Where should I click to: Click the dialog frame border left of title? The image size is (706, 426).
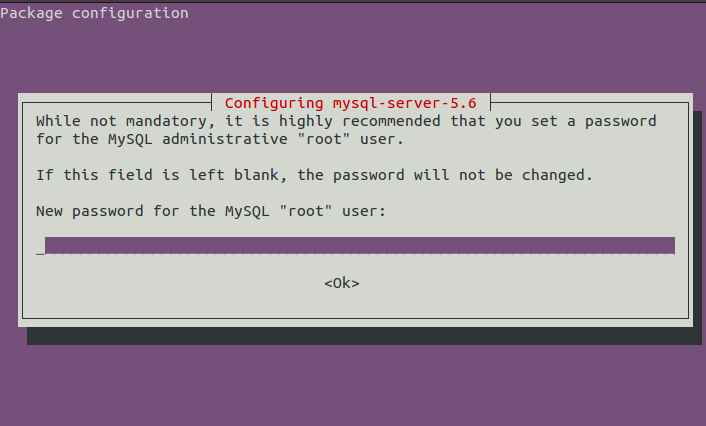[117, 103]
